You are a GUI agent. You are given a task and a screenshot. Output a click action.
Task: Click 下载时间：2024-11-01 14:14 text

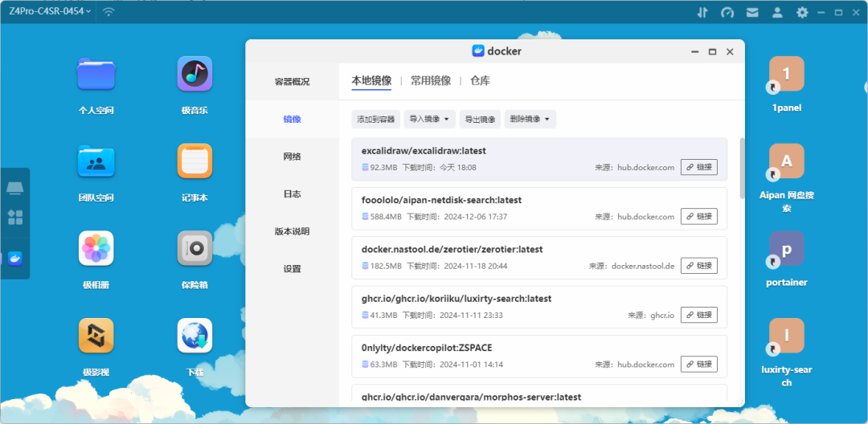[452, 365]
